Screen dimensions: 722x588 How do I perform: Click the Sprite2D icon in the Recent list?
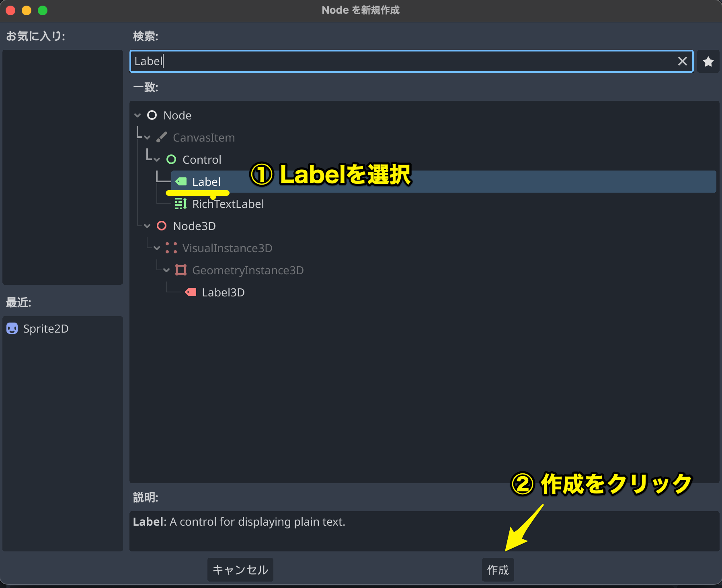point(12,328)
